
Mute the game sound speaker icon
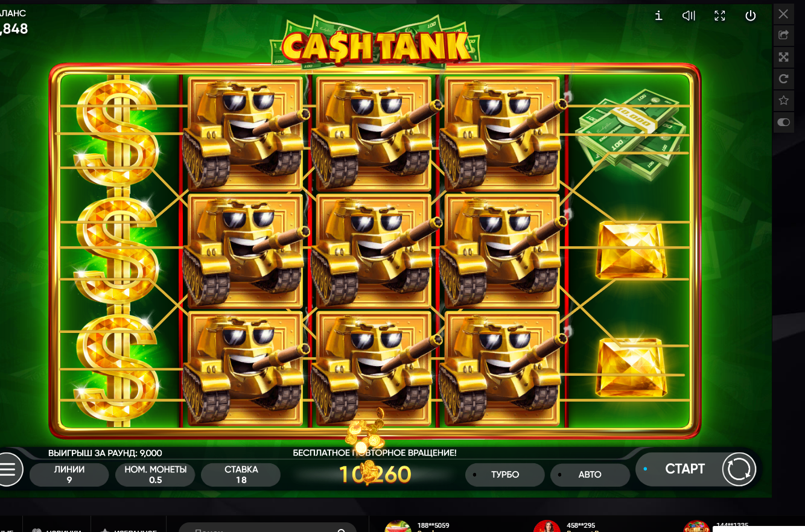689,16
